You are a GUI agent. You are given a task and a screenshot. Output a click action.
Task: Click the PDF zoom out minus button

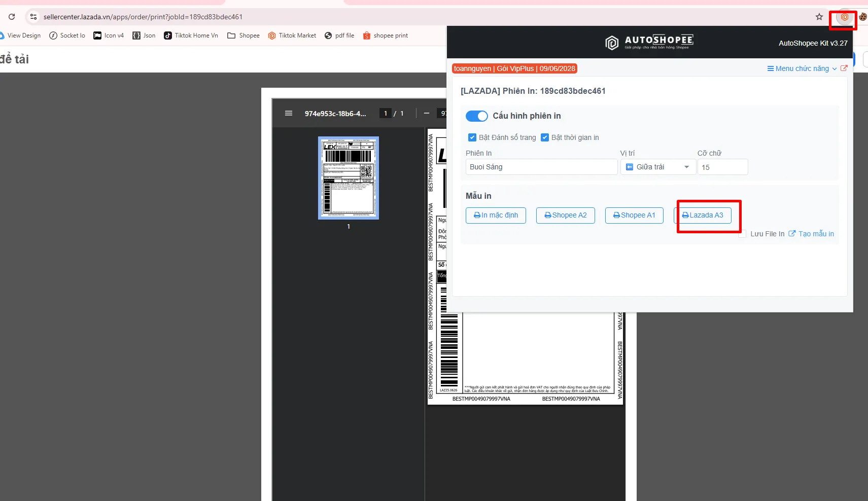click(x=427, y=113)
